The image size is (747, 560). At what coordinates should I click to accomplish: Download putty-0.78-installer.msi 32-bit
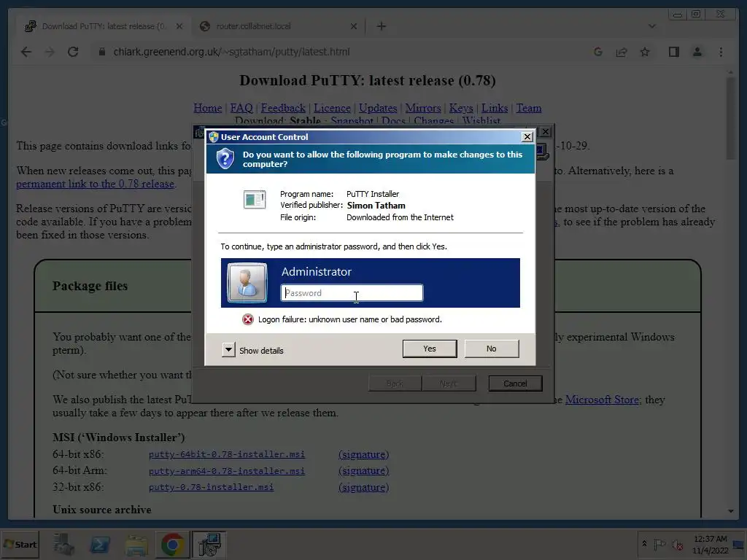click(x=211, y=487)
